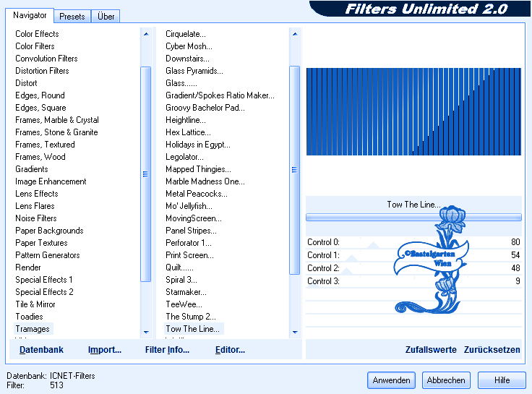The height and width of the screenshot is (394, 532).
Task: Select Frames, Wood category
Action: [x=40, y=157]
